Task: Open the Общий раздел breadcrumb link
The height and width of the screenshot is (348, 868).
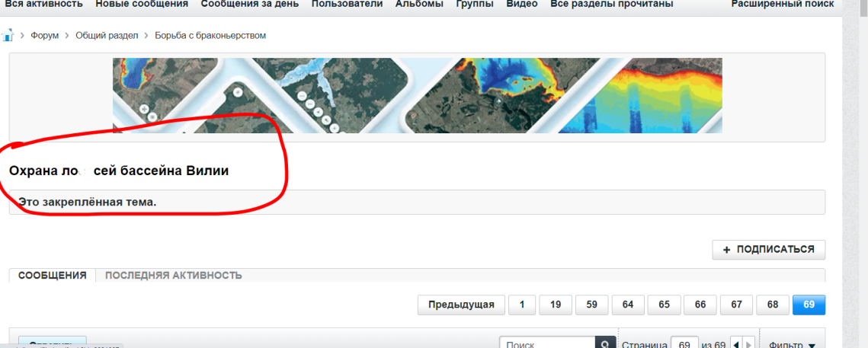Action: coord(107,36)
